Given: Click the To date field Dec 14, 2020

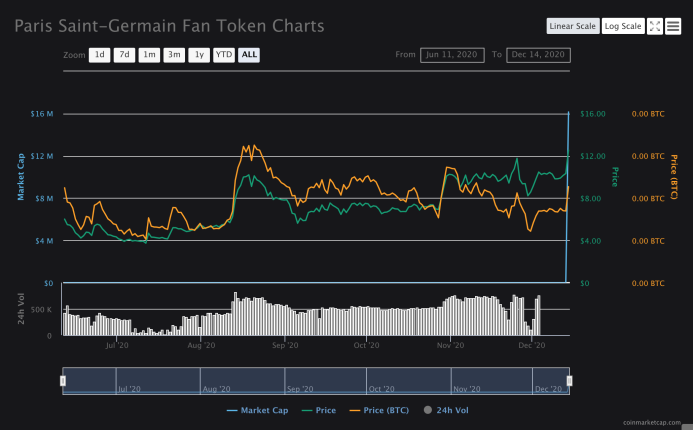Looking at the screenshot, I should pyautogui.click(x=538, y=55).
